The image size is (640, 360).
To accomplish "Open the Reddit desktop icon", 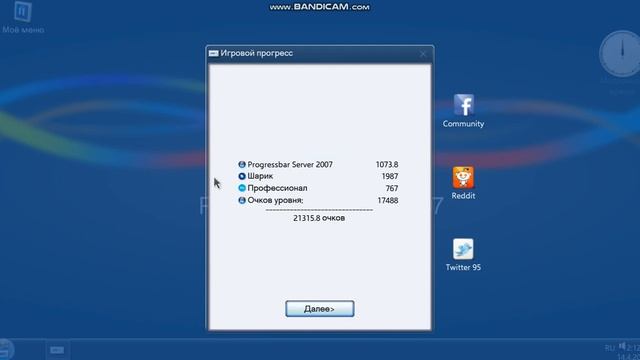I will 463,183.
